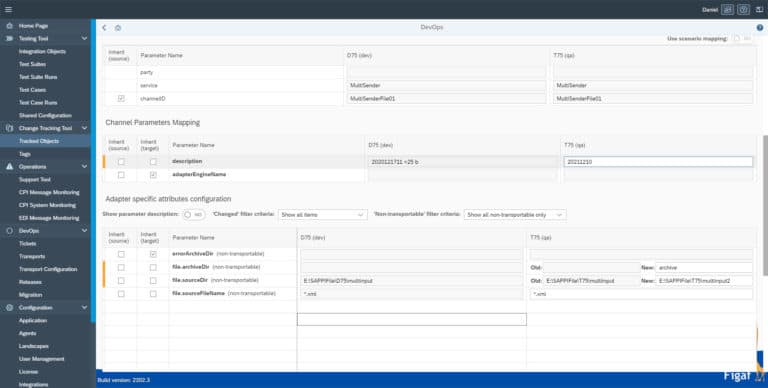Check Inherit (source) for file.sourceDir
This screenshot has width=768, height=388.
[121, 281]
